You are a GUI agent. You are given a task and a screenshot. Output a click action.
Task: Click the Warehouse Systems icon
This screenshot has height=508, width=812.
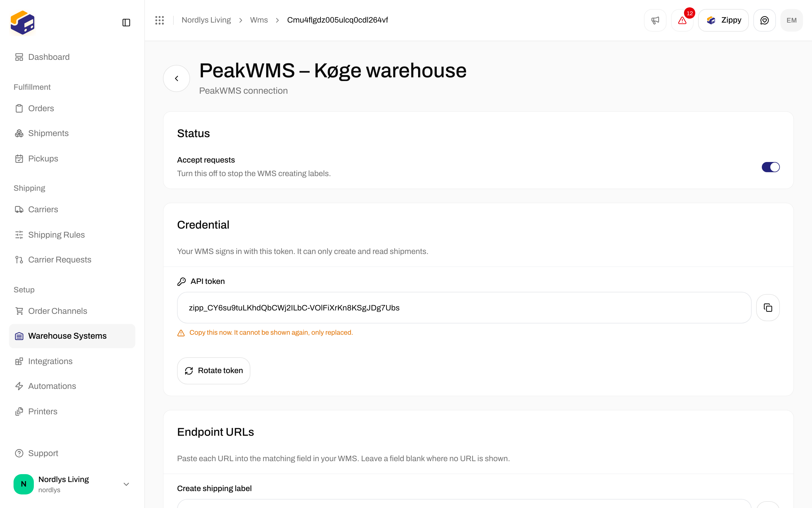[19, 336]
